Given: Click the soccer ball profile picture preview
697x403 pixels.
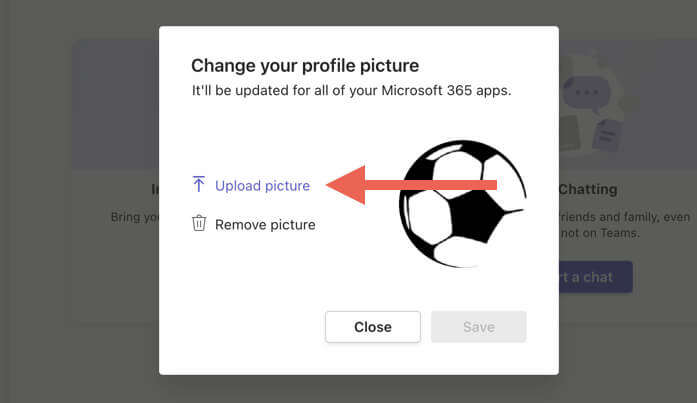Looking at the screenshot, I should point(461,204).
